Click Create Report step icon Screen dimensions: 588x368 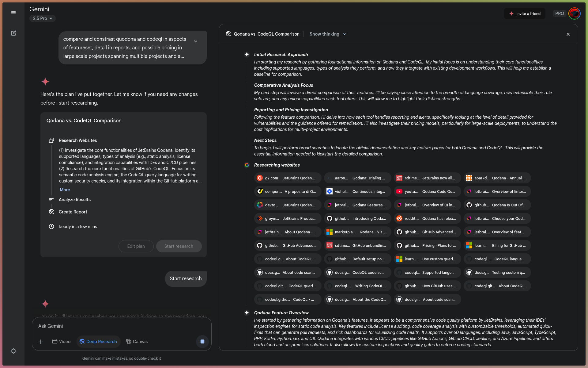pos(51,212)
